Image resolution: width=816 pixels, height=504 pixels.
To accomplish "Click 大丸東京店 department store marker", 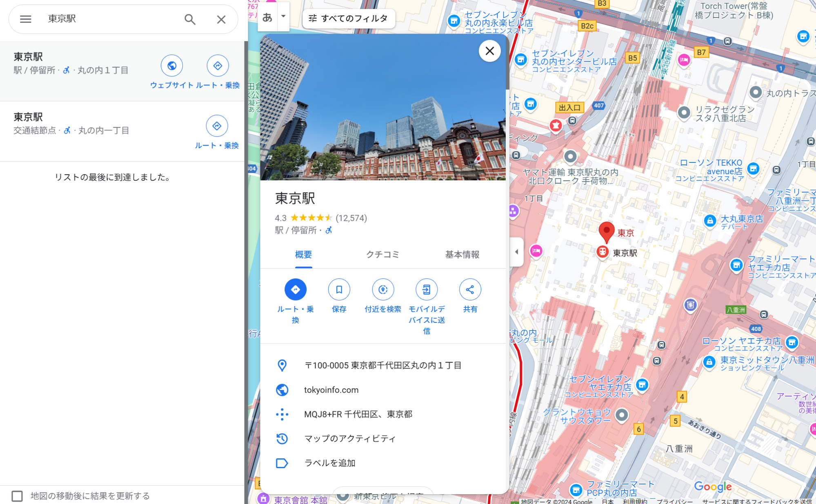I will coord(710,221).
